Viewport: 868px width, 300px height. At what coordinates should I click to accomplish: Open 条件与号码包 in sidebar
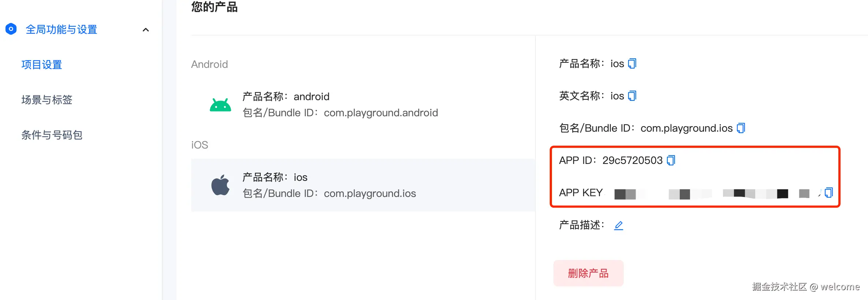(x=52, y=135)
